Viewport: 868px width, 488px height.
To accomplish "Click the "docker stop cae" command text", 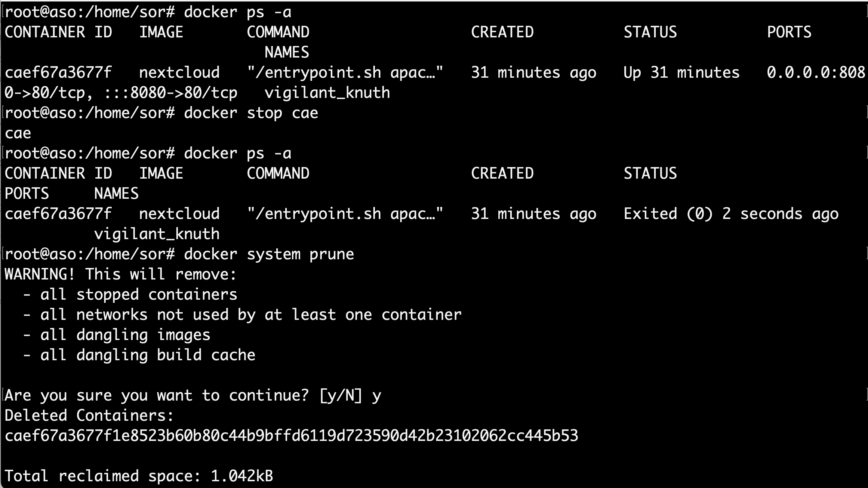I will [x=251, y=113].
